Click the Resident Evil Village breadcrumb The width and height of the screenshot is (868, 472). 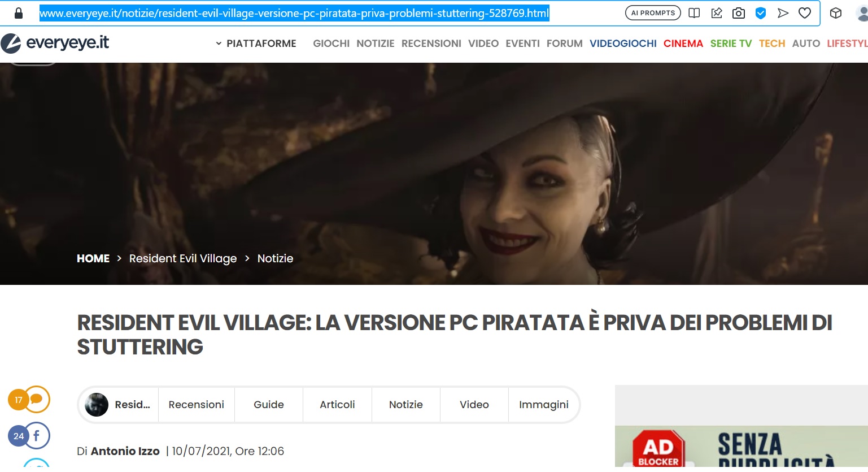pyautogui.click(x=183, y=258)
